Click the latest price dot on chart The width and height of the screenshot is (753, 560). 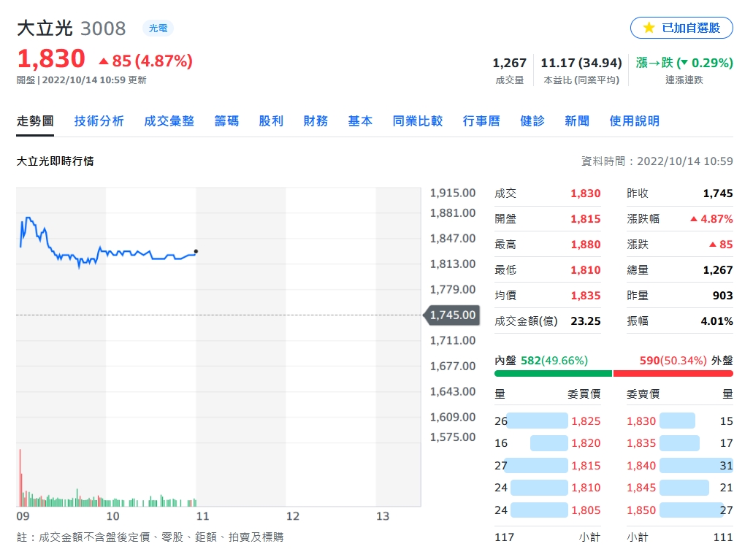(196, 251)
